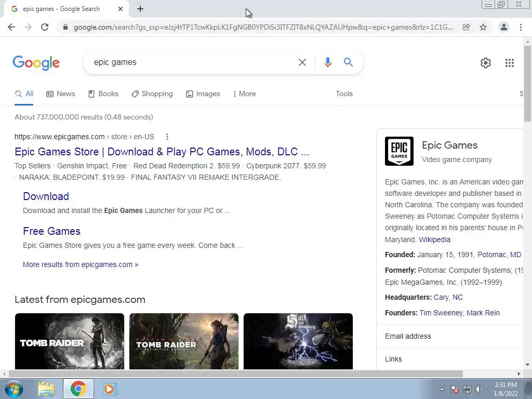The image size is (532, 399).
Task: Go back using the browser back arrow
Action: point(11,27)
